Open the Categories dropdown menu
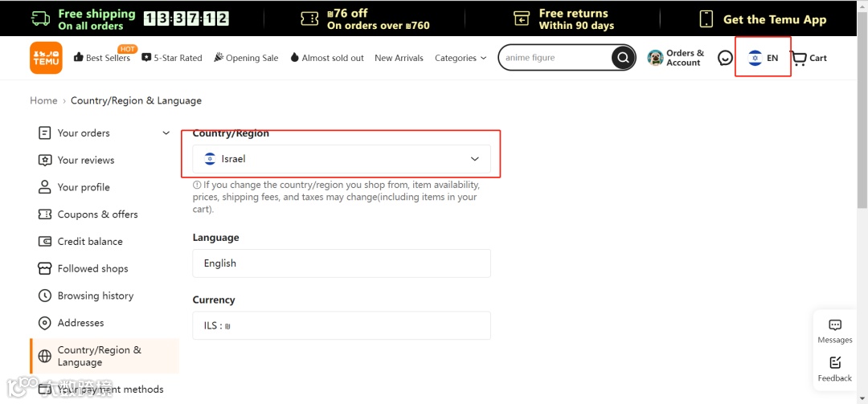 click(461, 58)
